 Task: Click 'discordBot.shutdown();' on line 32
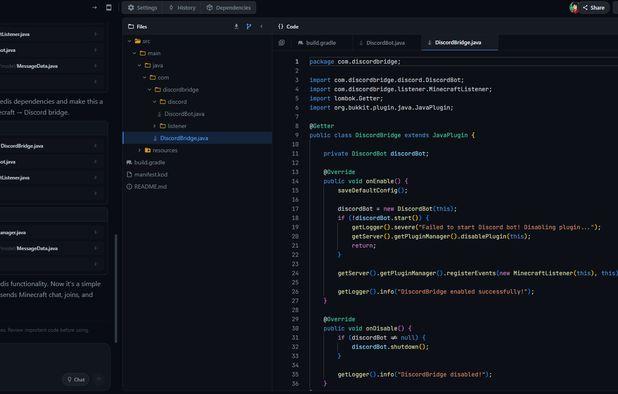pyautogui.click(x=390, y=347)
